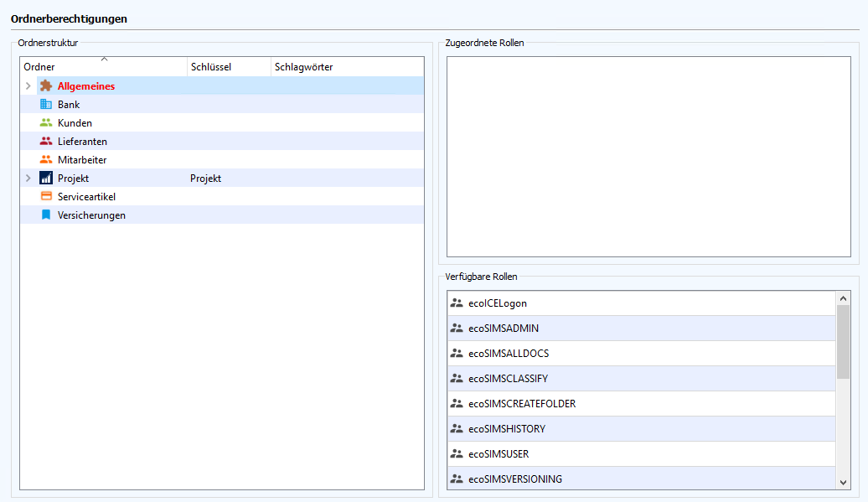This screenshot has height=502, width=868.
Task: Click the role icon beside ecoSIMSCLASSIFY
Action: coord(457,379)
